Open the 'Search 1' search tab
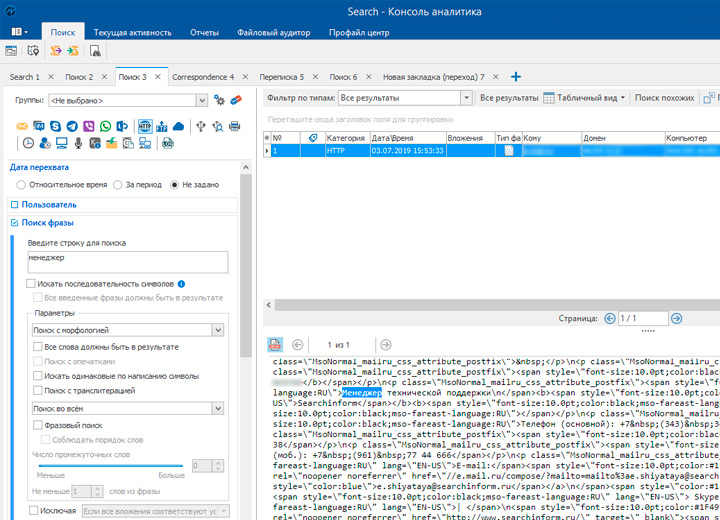720x520 pixels. click(x=25, y=77)
